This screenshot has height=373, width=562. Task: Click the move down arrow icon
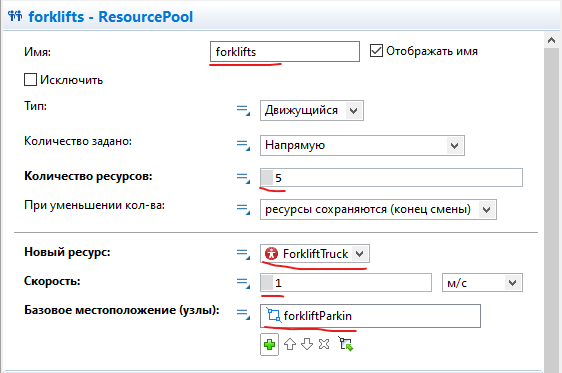[x=307, y=344]
